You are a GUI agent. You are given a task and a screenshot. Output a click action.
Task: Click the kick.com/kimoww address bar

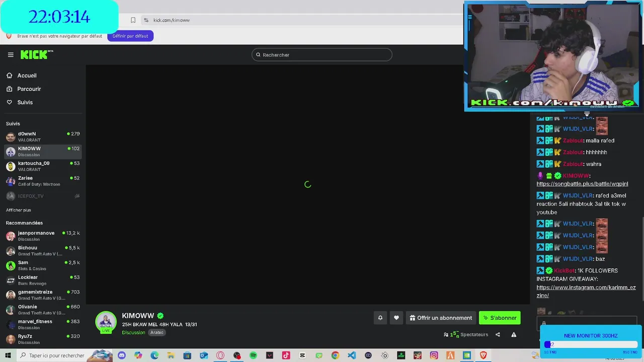tap(302, 20)
